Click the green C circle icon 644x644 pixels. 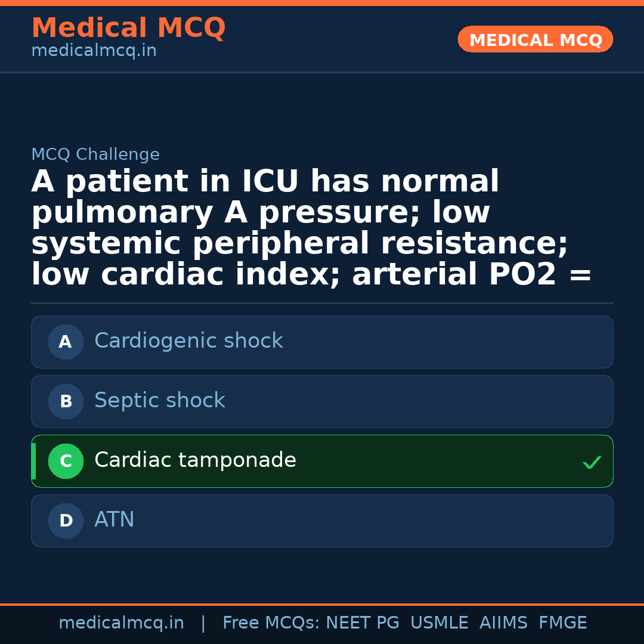point(66,461)
